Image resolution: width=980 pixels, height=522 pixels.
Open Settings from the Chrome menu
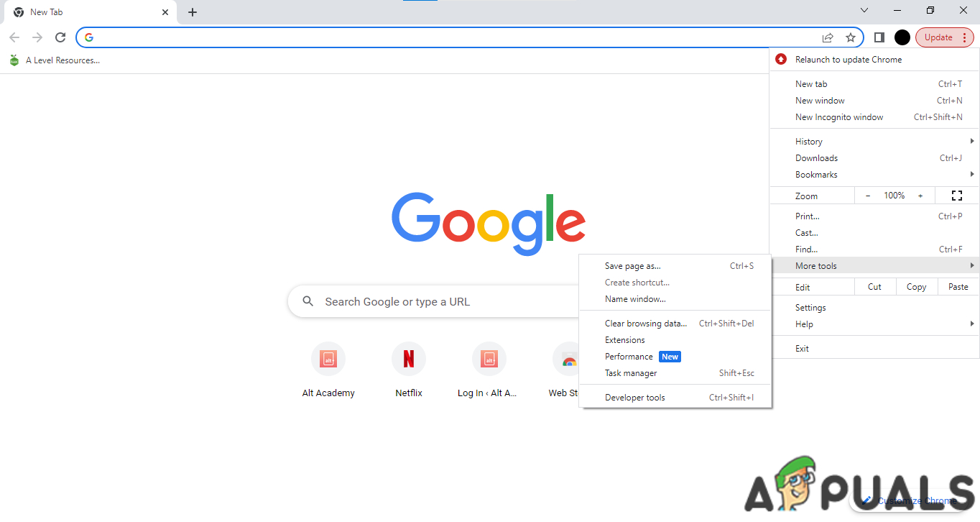click(x=874, y=308)
